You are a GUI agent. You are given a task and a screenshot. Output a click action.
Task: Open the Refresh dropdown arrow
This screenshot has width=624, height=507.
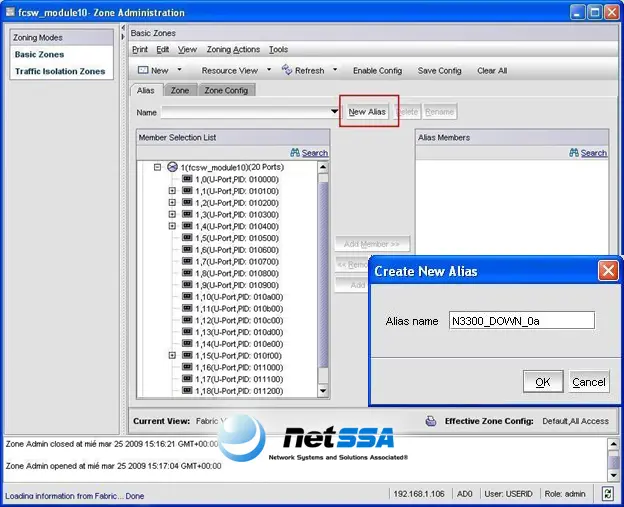[335, 70]
